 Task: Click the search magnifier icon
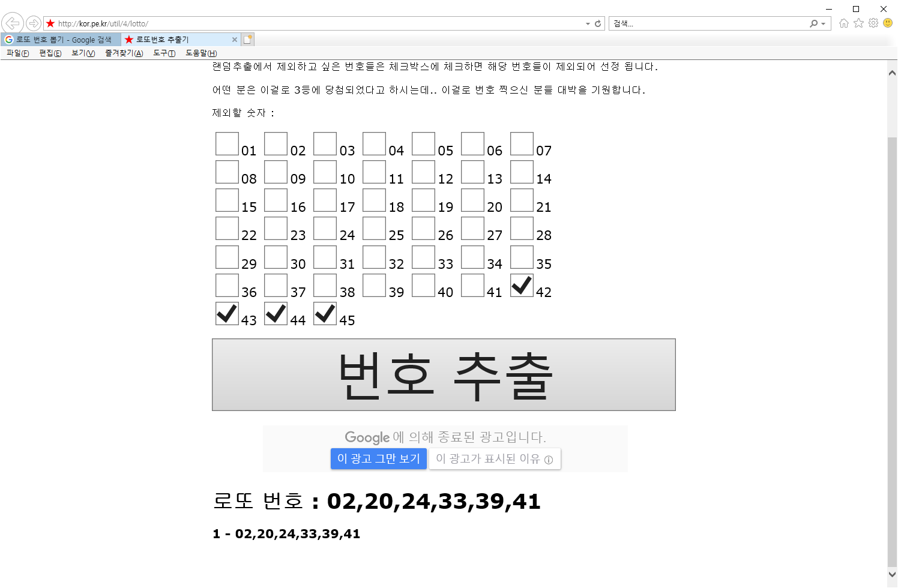pyautogui.click(x=813, y=23)
